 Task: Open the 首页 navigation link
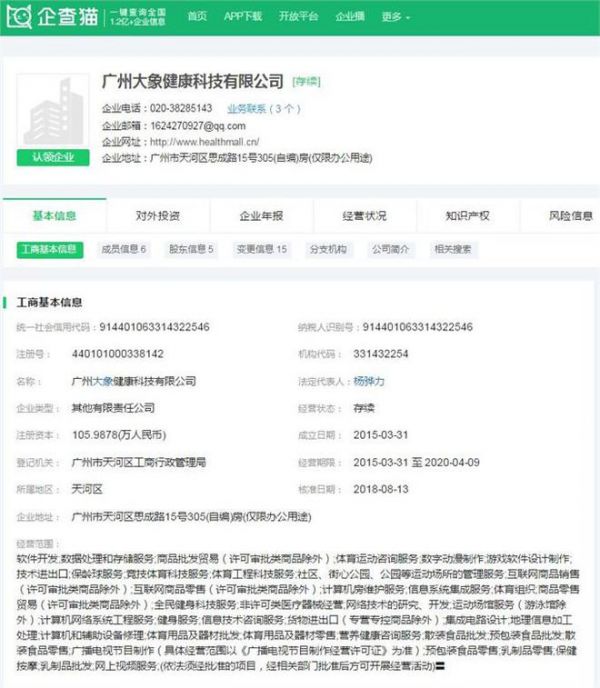[197, 16]
